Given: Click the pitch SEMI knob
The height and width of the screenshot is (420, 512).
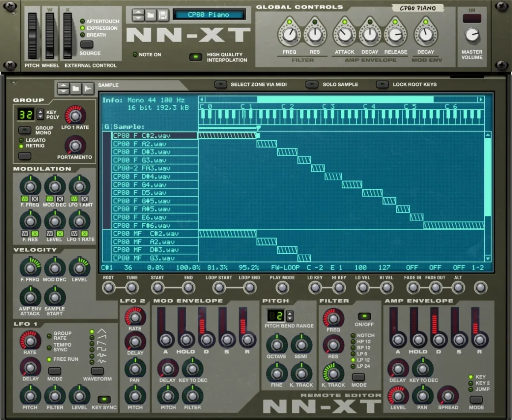Looking at the screenshot, I should coord(301,344).
